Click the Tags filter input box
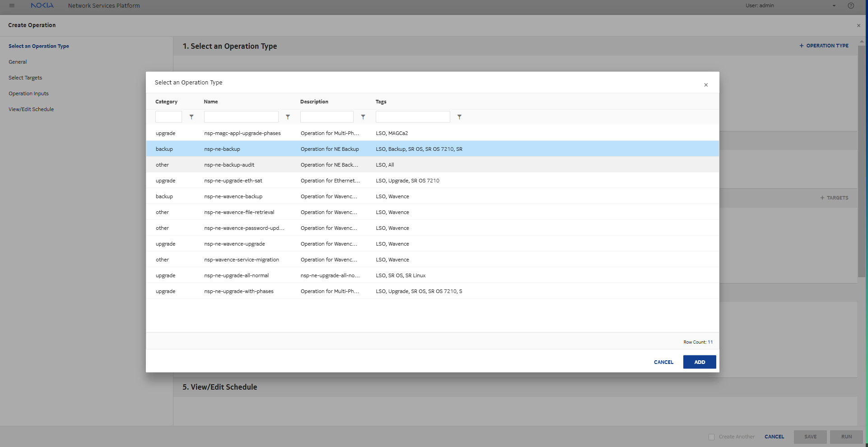This screenshot has width=868, height=447. (413, 117)
